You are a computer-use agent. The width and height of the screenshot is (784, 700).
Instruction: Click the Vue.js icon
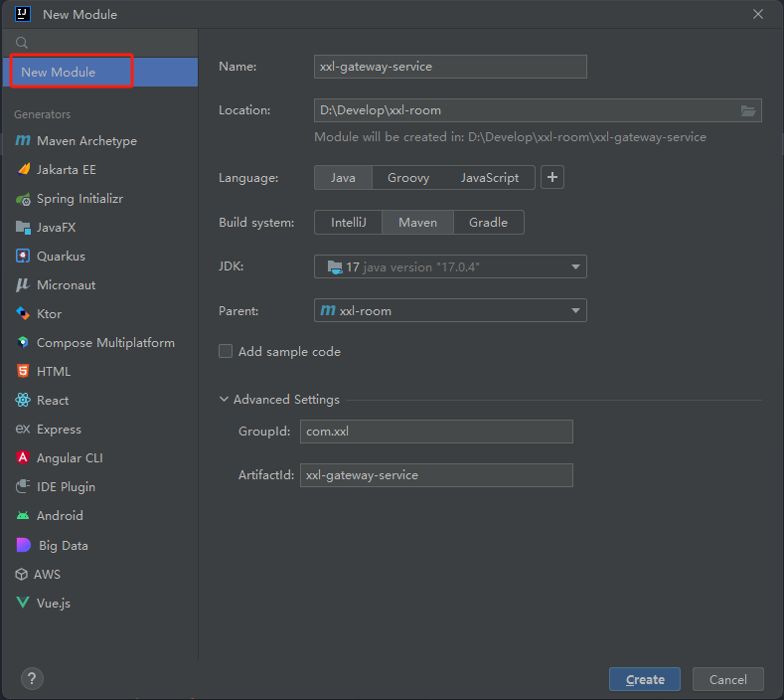pos(23,603)
